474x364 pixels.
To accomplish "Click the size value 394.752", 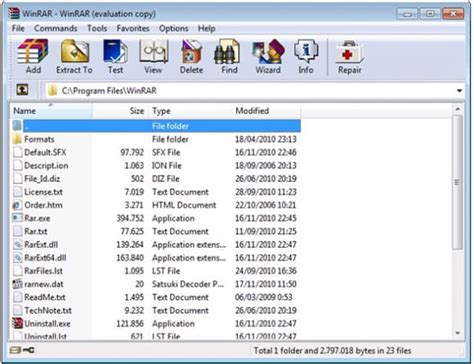I will click(x=130, y=218).
